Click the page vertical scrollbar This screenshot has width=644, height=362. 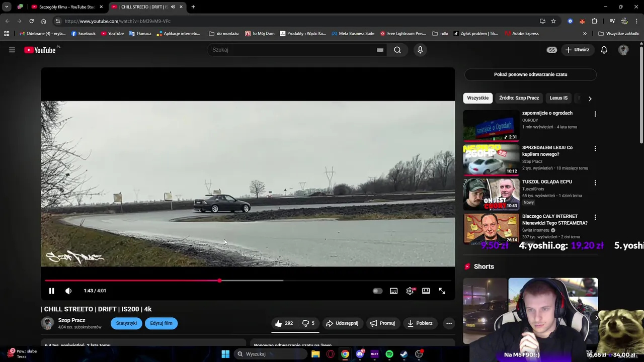click(x=641, y=96)
